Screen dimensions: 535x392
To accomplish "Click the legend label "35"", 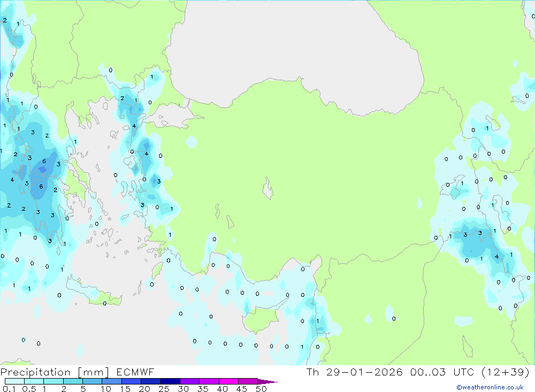I will pos(203,389).
